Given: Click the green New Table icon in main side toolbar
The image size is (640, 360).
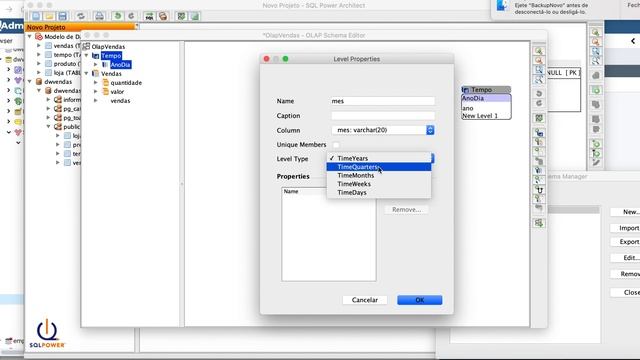Looking at the screenshot, I should [x=596, y=90].
